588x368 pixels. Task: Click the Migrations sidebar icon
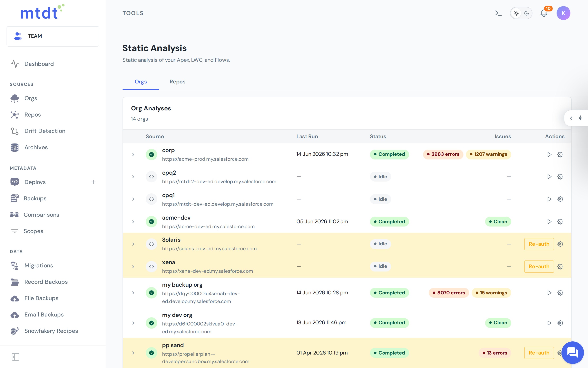[x=14, y=266]
